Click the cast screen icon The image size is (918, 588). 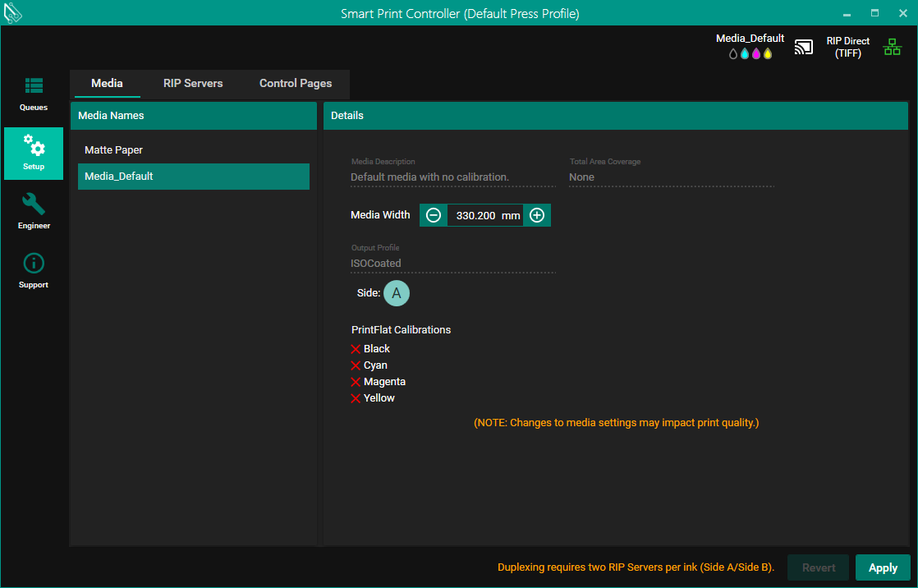[x=803, y=48]
